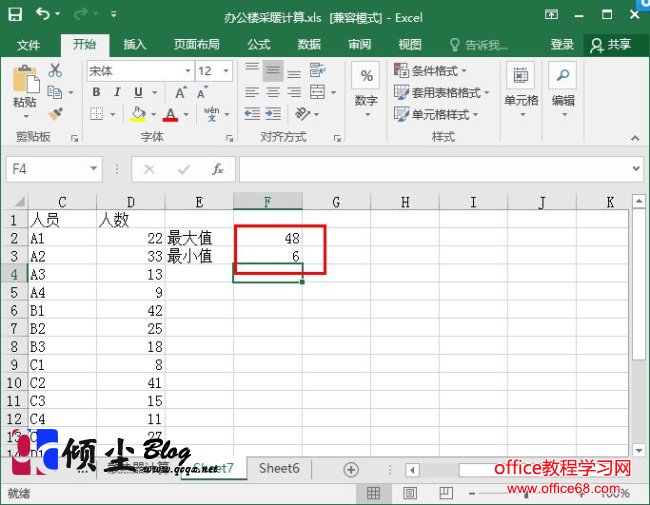Open the 宋体 font name dropdown
The image size is (650, 505).
click(x=188, y=71)
